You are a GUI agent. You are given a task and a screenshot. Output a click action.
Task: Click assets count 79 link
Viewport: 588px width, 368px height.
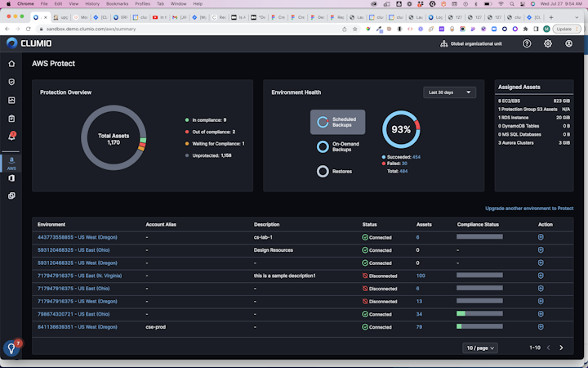[419, 326]
